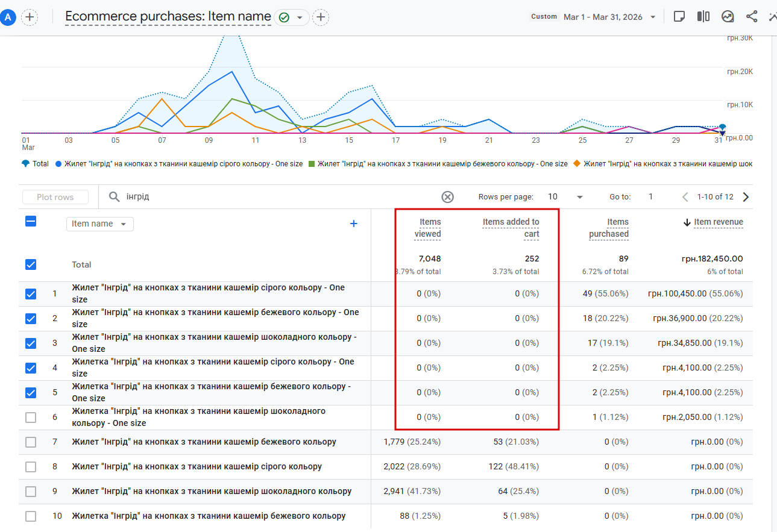Sort by Item revenue column header
The height and width of the screenshot is (532, 777).
pyautogui.click(x=718, y=222)
